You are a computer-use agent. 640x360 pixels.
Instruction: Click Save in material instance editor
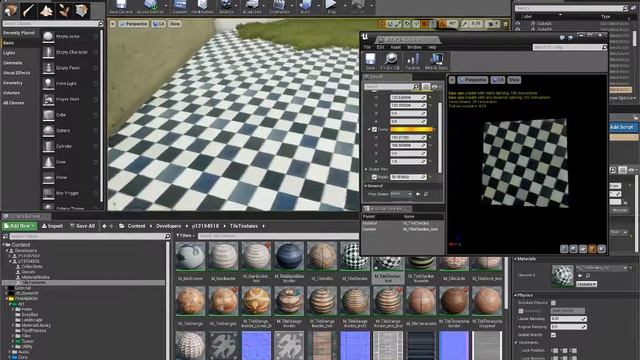(370, 62)
